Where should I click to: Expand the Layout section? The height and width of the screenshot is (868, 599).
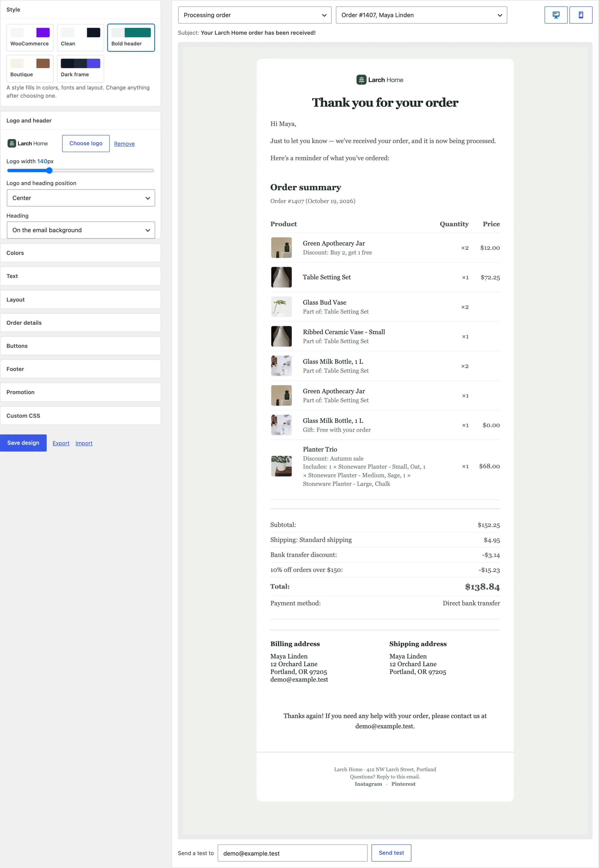80,299
